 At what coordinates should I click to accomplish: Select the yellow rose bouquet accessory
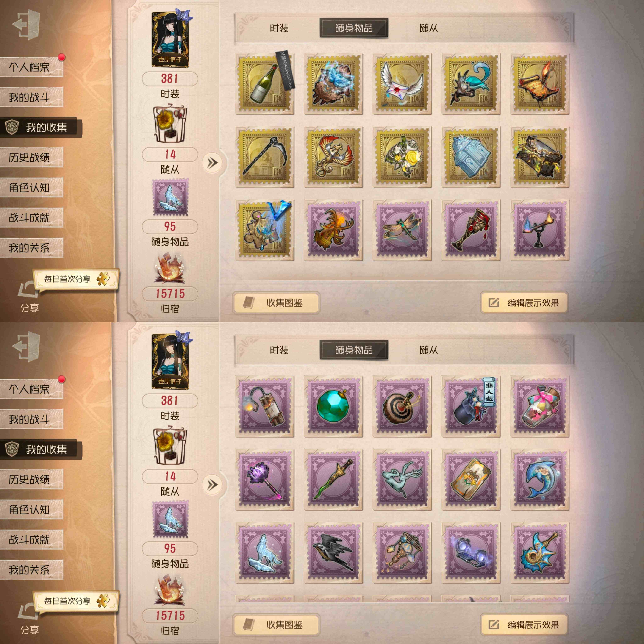tap(402, 157)
